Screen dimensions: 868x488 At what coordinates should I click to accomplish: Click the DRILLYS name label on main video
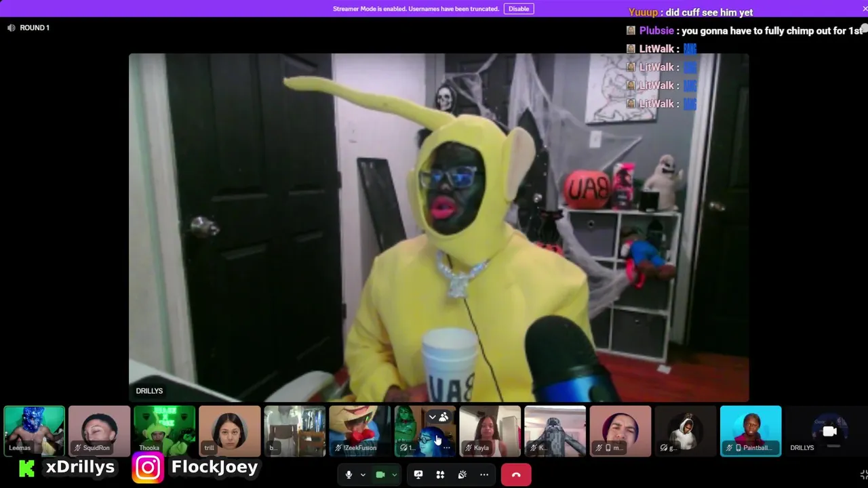[149, 391]
